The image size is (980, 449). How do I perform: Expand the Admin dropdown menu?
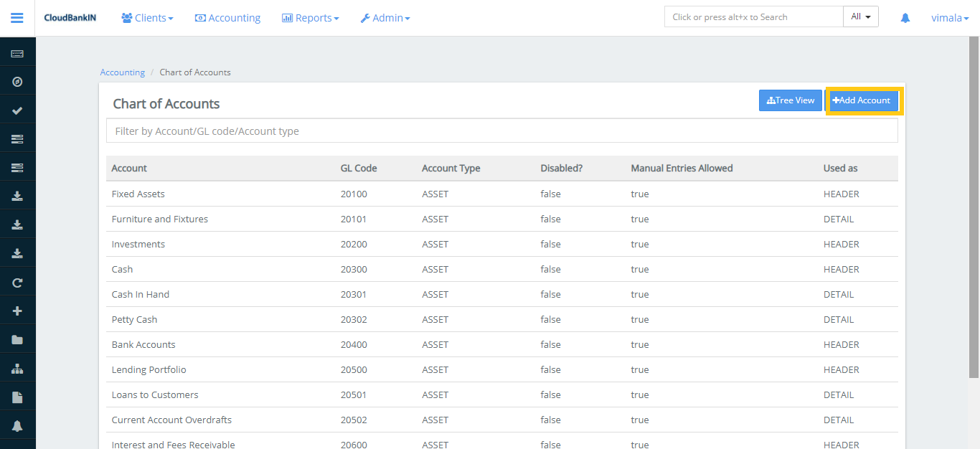coord(385,17)
